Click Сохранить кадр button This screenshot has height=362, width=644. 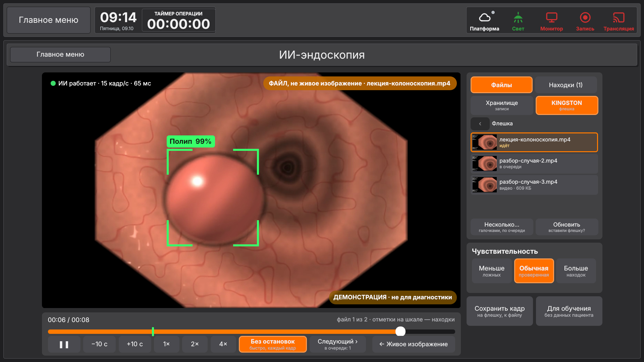(x=499, y=311)
